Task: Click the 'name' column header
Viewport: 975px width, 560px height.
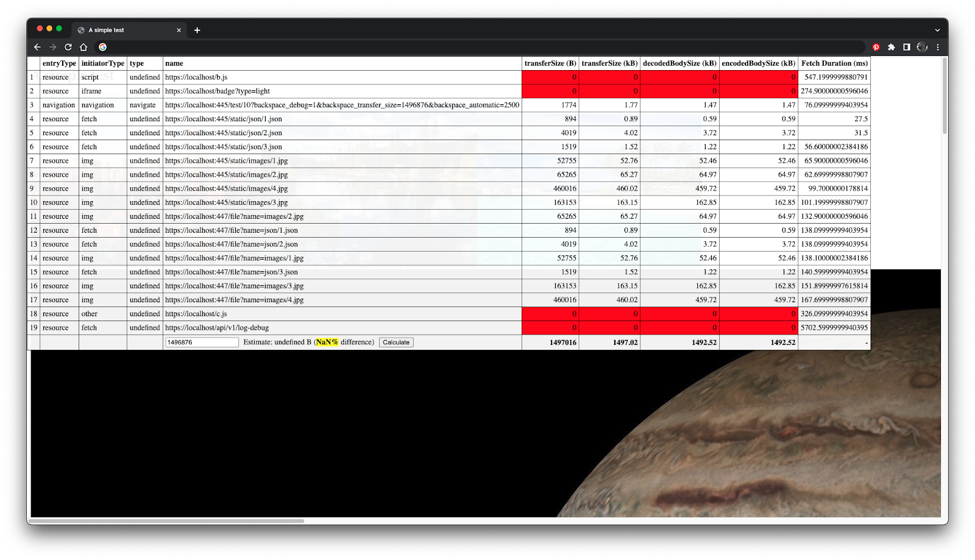Action: pos(342,63)
